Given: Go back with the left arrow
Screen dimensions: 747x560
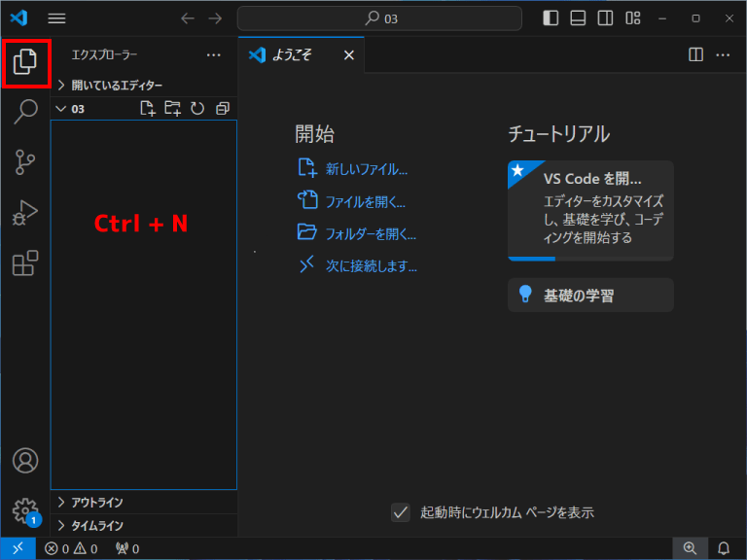Looking at the screenshot, I should click(188, 18).
